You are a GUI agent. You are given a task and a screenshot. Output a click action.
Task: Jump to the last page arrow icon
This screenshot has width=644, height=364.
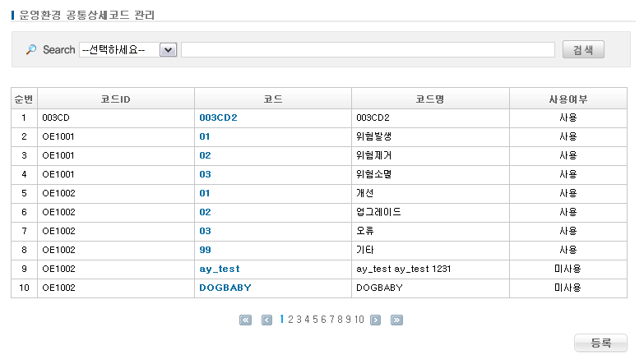point(396,320)
